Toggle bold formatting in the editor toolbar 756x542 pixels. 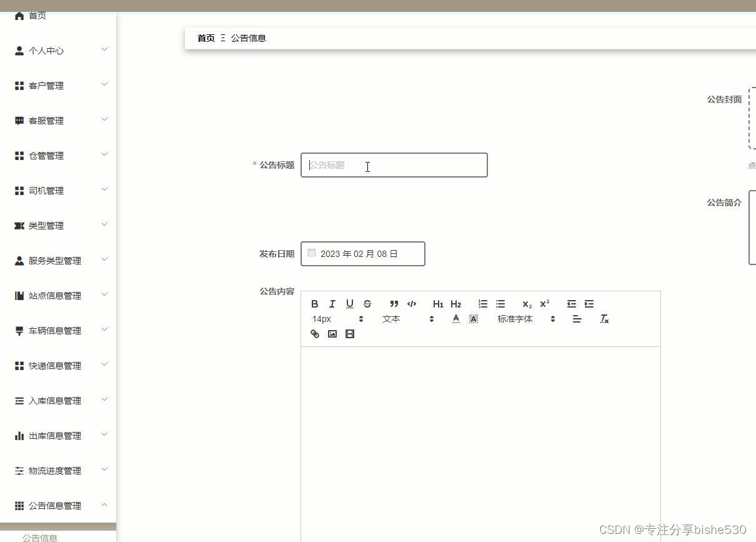click(x=315, y=304)
